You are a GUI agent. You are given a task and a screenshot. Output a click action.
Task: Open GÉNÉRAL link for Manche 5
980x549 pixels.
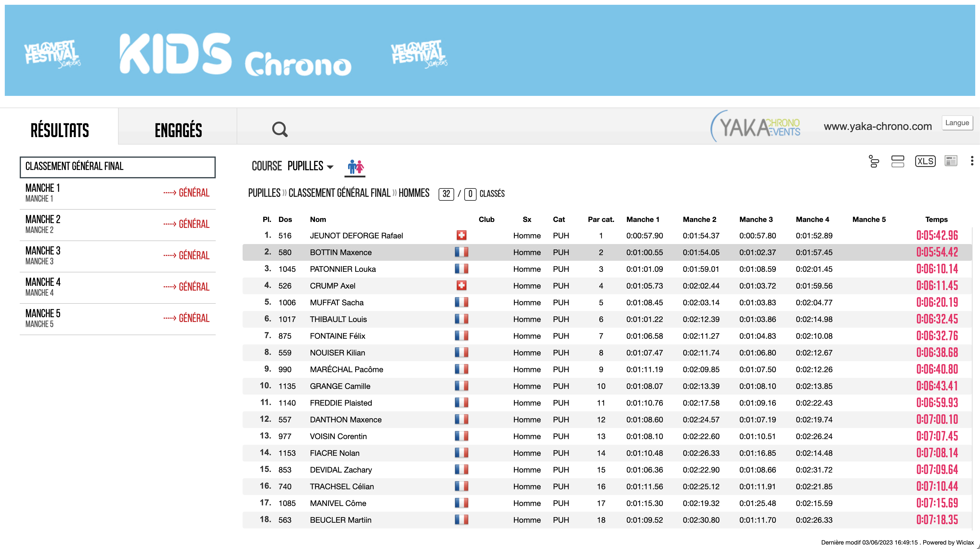(x=186, y=318)
